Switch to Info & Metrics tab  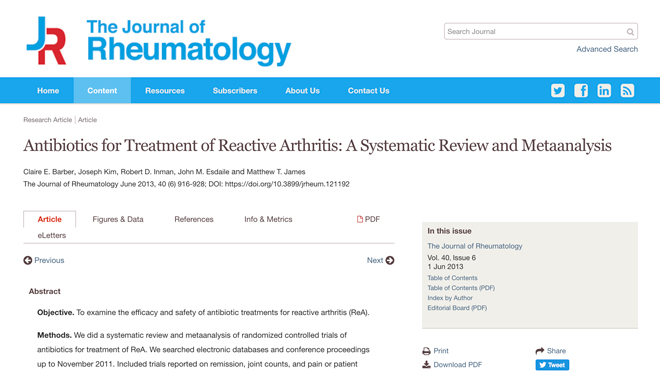coord(268,219)
